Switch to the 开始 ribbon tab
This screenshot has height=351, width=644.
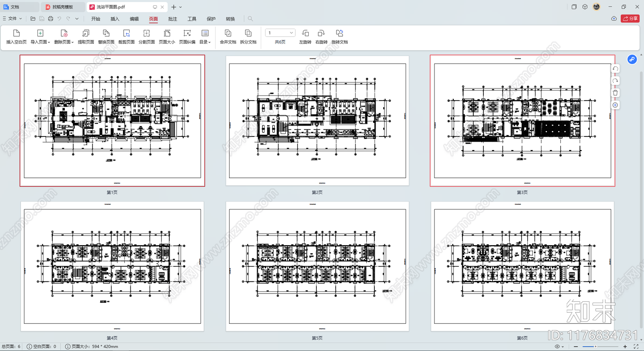pyautogui.click(x=95, y=19)
